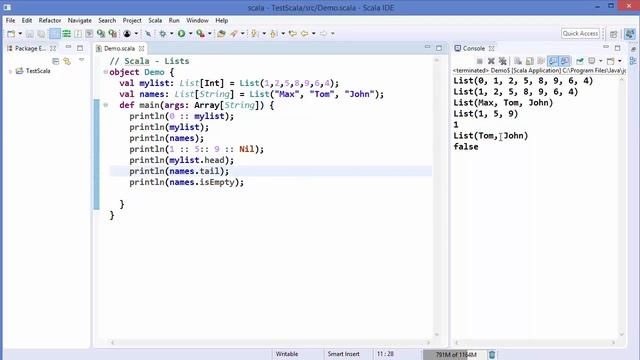
Task: Open the Display Selected Console dropdown arrow
Action: point(600,61)
